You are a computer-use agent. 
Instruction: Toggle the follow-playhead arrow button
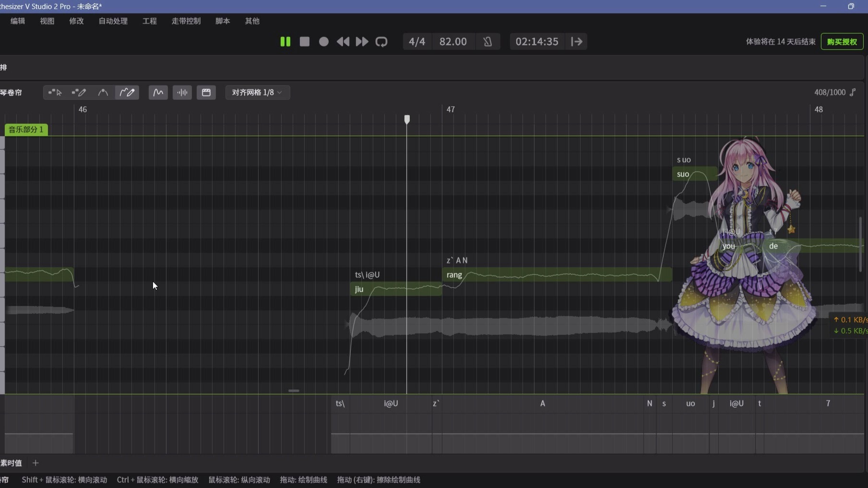577,42
